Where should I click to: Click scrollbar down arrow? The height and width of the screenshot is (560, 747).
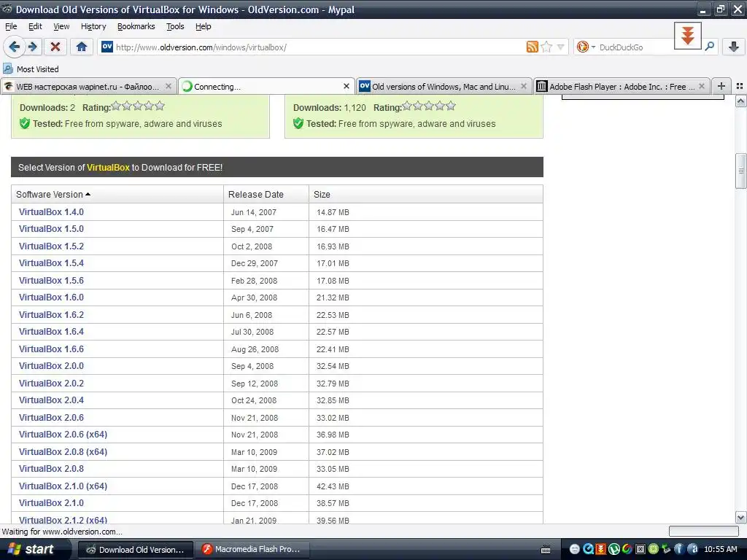click(x=740, y=518)
